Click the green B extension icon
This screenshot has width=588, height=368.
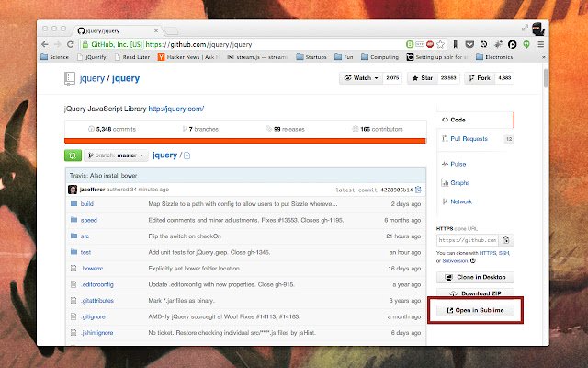coord(410,44)
